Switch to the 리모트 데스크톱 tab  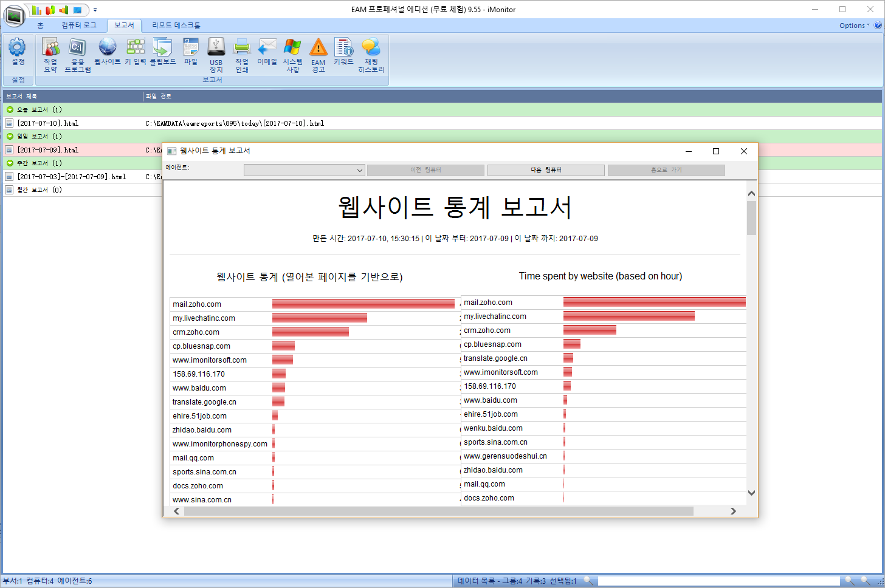176,26
